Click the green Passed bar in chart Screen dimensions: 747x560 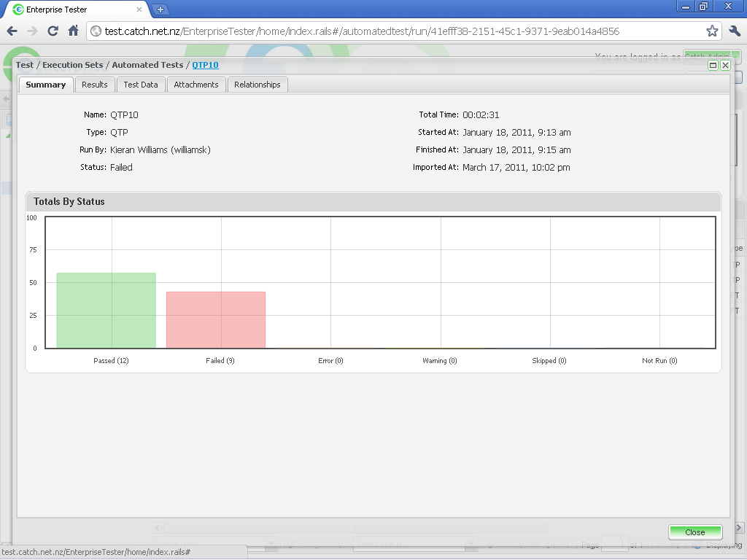(106, 311)
